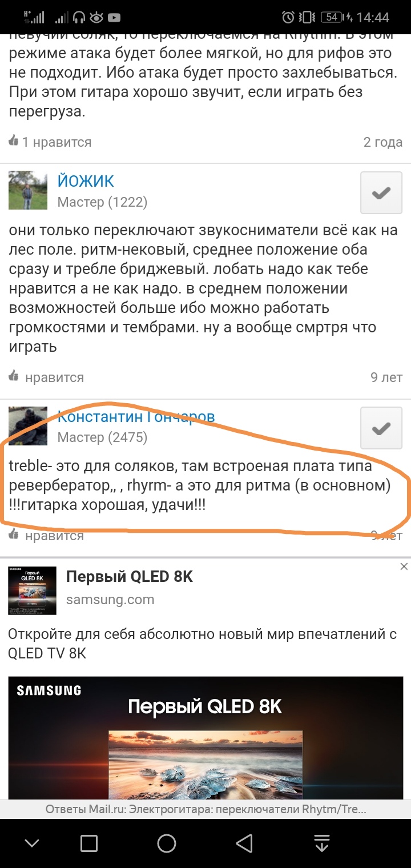
Task: Tap the samsung.com ad link
Action: click(110, 600)
